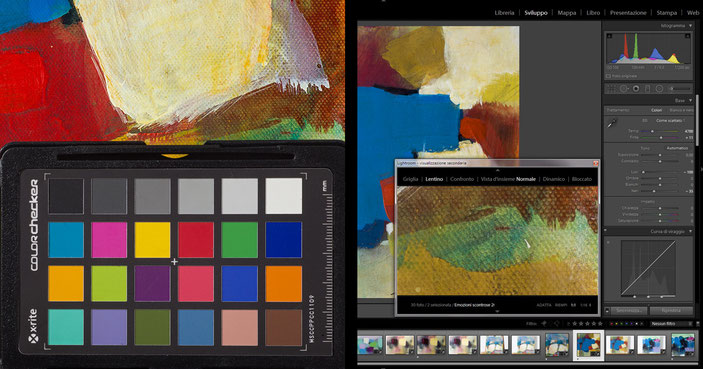
Task: Toggle the Curva di viraggio panel switch
Action: pyautogui.click(x=605, y=230)
